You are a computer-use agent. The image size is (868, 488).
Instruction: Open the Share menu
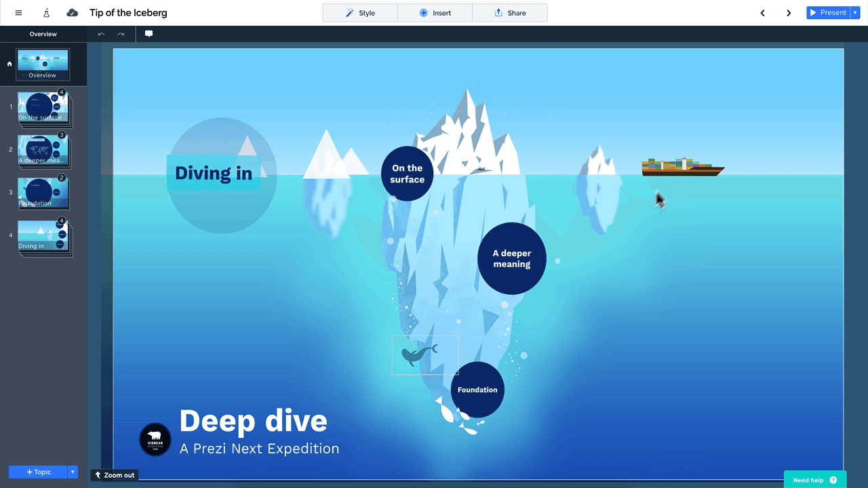(x=510, y=12)
